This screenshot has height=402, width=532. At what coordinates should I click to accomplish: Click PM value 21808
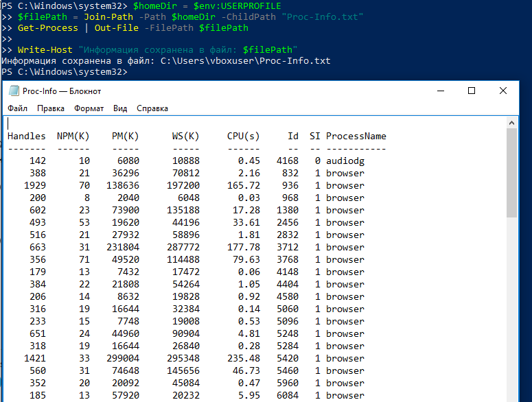coord(125,285)
